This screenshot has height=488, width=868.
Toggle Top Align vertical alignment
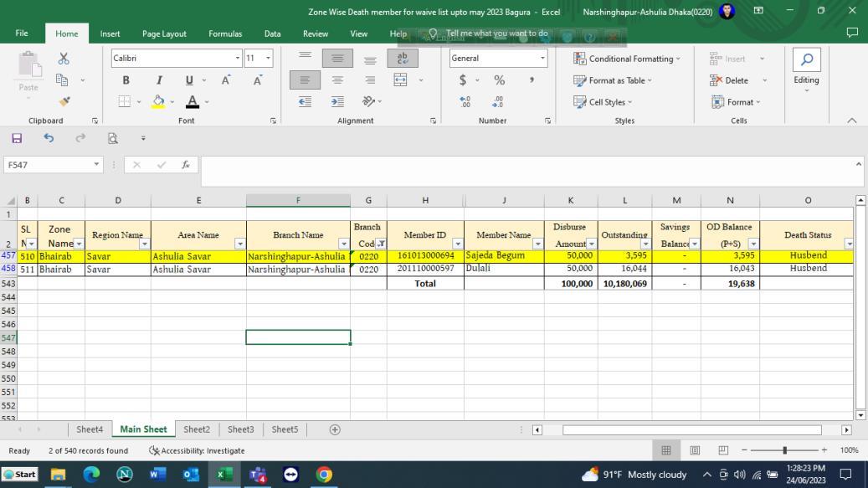coord(305,56)
